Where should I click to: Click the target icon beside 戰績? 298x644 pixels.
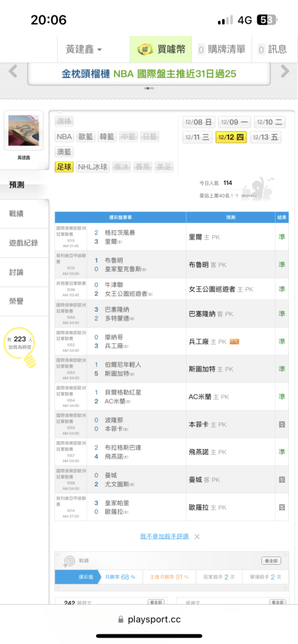[x=69, y=561]
